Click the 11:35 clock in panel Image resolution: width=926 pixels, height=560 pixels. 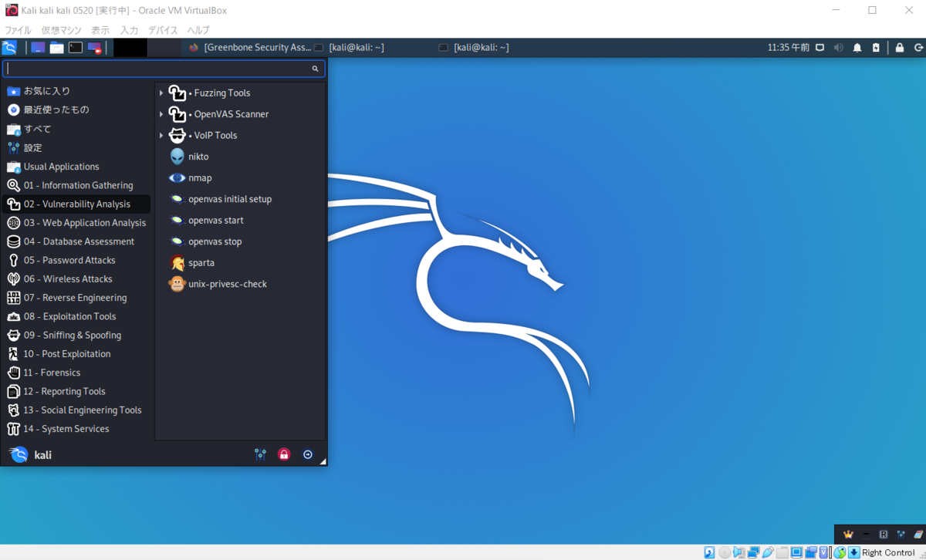[x=788, y=47]
